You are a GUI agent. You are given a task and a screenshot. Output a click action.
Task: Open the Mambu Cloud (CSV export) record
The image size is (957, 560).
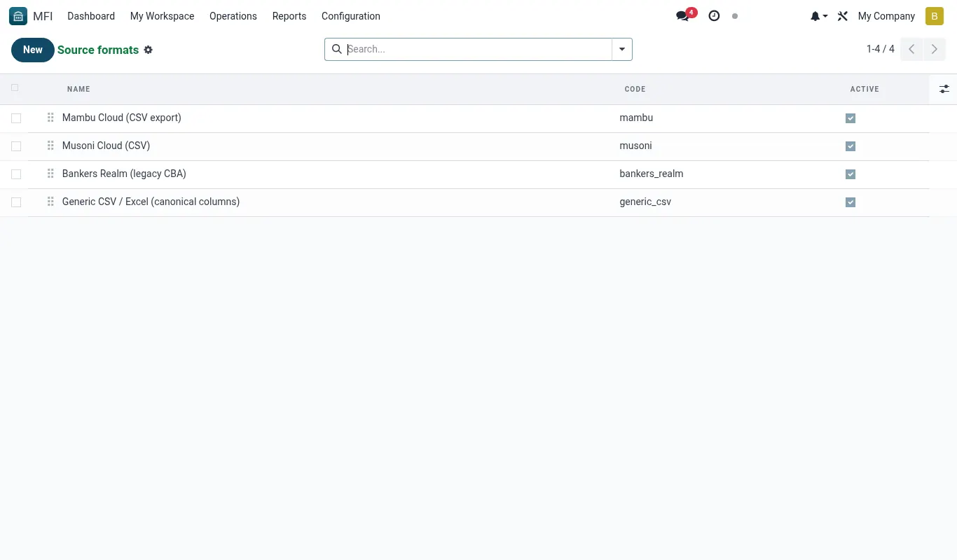point(122,118)
